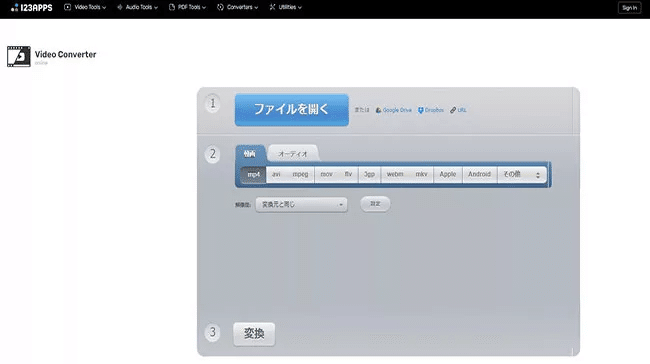Select the 3gp format

[x=369, y=175]
